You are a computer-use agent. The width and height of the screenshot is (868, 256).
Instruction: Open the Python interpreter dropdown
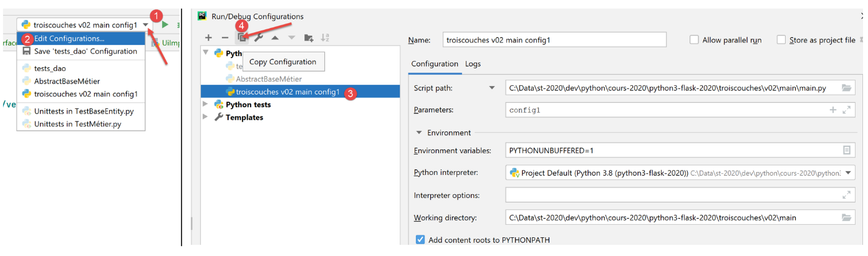click(x=847, y=173)
